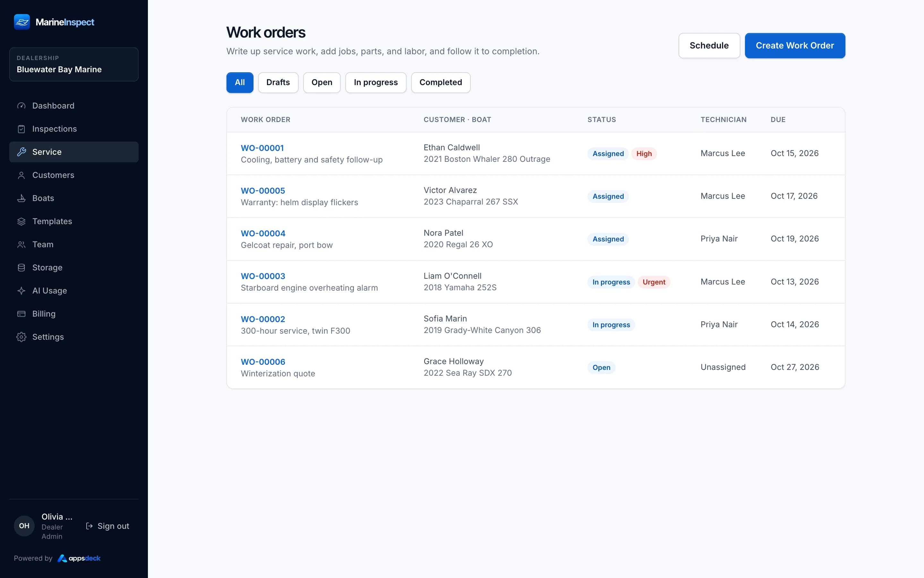Click the OH user avatar
Viewport: 924px width, 578px height.
click(x=24, y=526)
